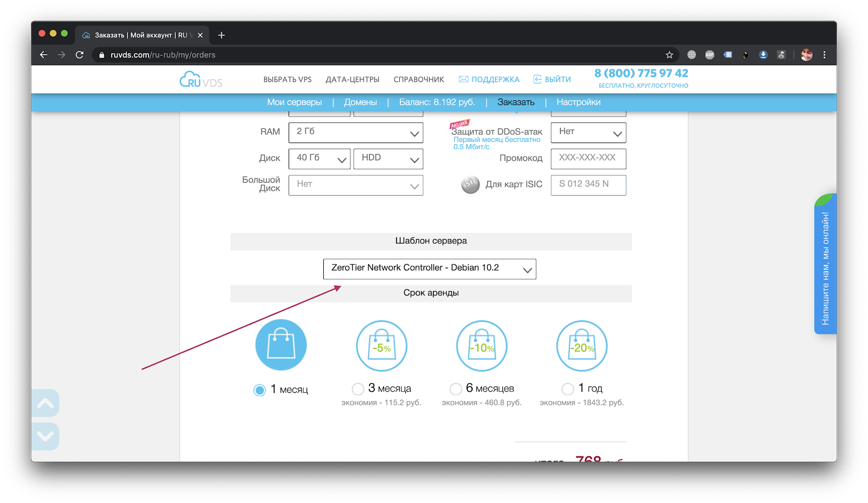
Task: Open the disk size 40 Гб dropdown
Action: 320,159
